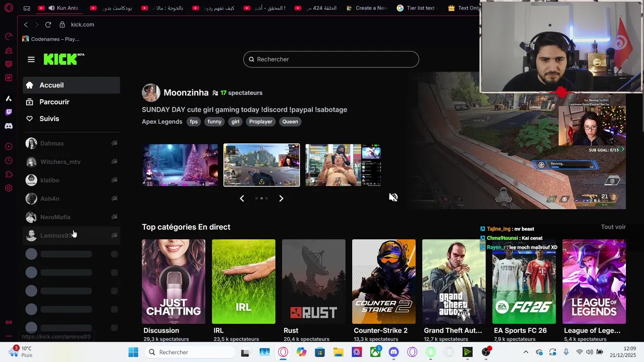Open Opera sidebar extensions cube

point(9,174)
